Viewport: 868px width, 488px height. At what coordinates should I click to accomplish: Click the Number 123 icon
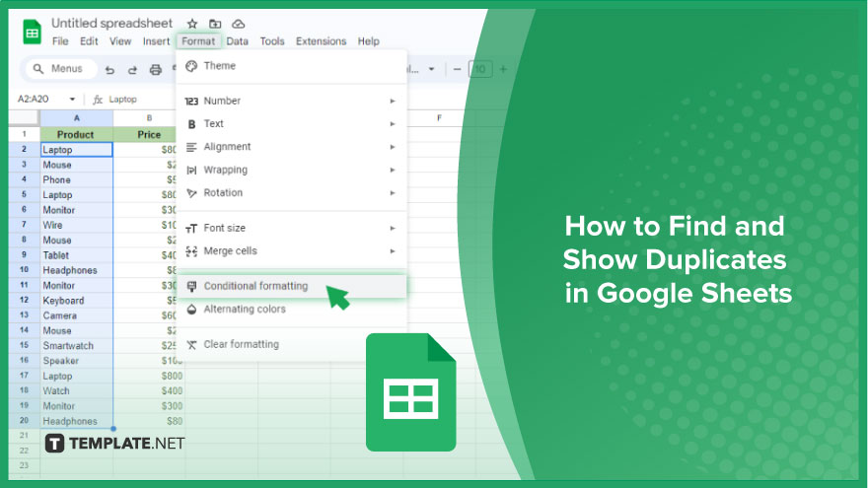191,102
